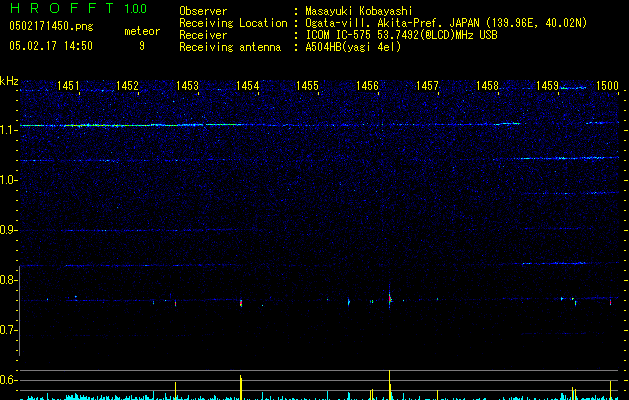629x400 pixels.
Task: Click the kHz axis unit label
Action: coord(9,81)
